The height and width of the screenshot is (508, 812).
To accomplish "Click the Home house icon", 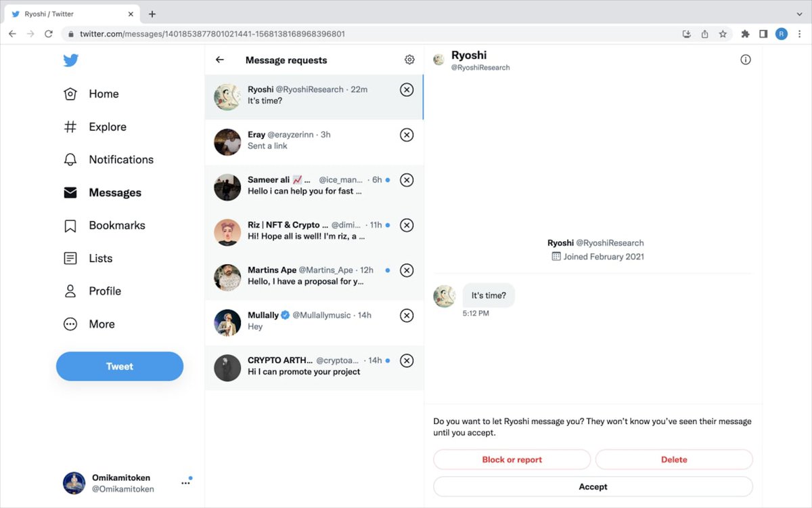I will (x=70, y=94).
